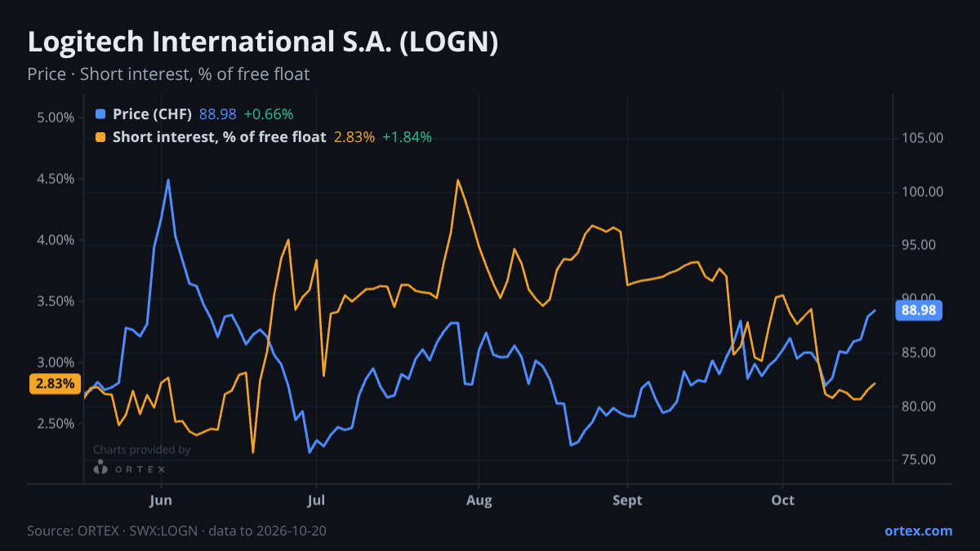Click the +0.66% price change value
Image resolution: width=980 pixels, height=551 pixels.
pos(269,114)
